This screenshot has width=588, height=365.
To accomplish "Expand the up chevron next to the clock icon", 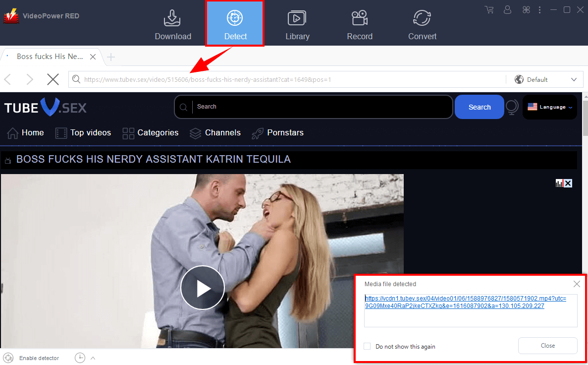I will [x=93, y=358].
